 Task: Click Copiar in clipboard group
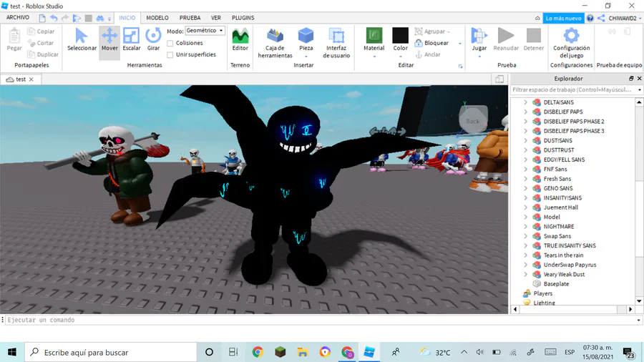tap(41, 31)
